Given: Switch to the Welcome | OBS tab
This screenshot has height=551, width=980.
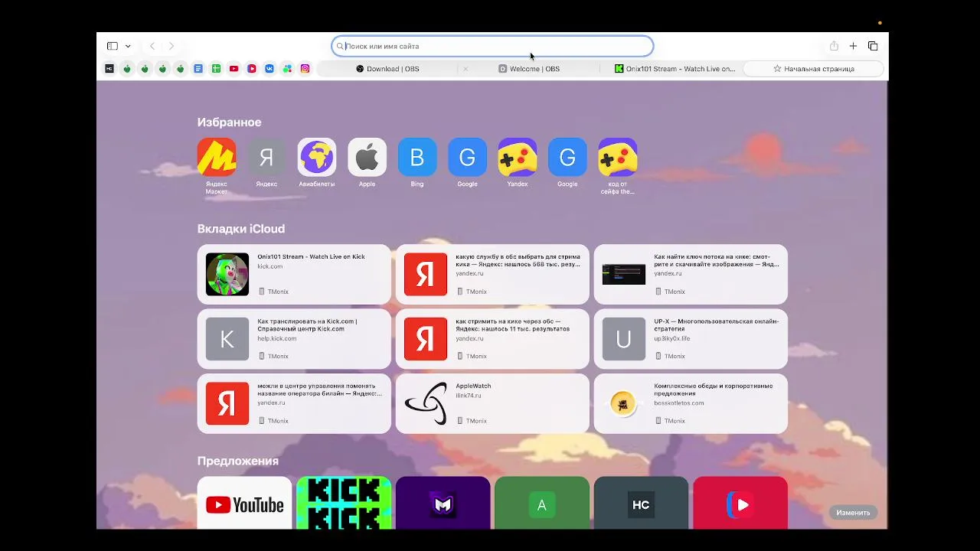Looking at the screenshot, I should coord(529,69).
